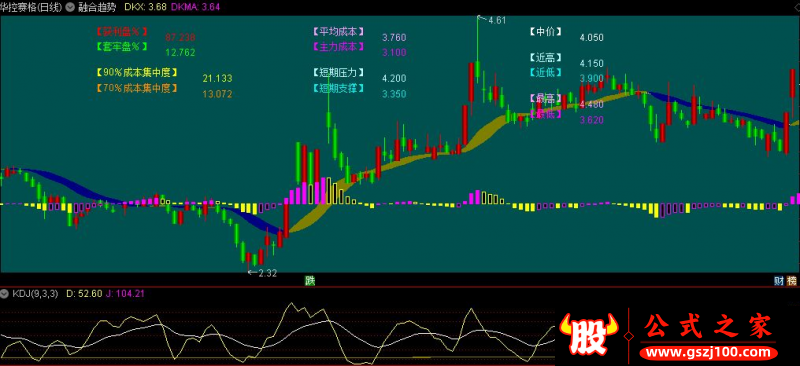
Task: Select the 套牢盘% green label
Action: 121,46
